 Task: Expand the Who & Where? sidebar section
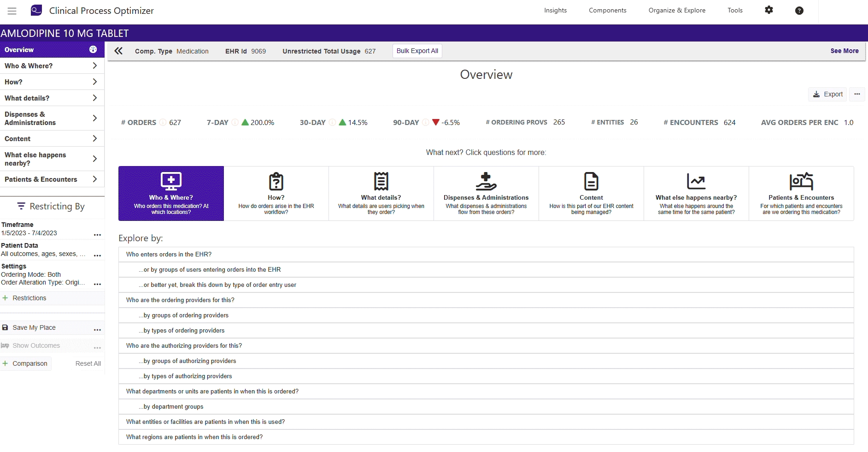52,66
